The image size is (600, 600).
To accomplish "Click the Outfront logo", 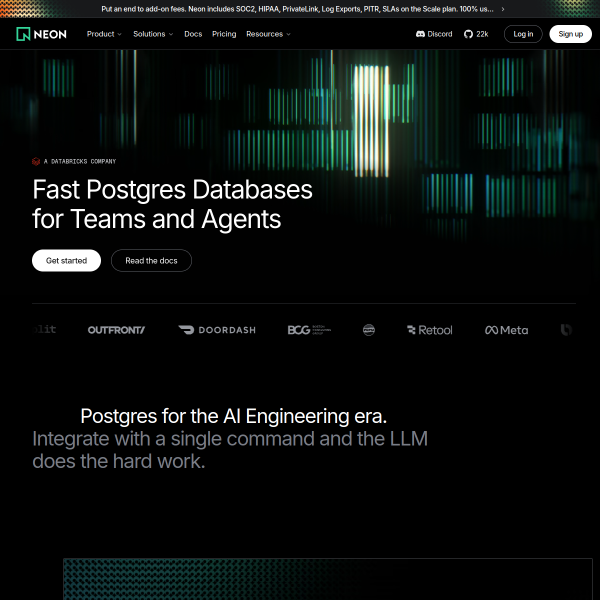I will [x=116, y=330].
